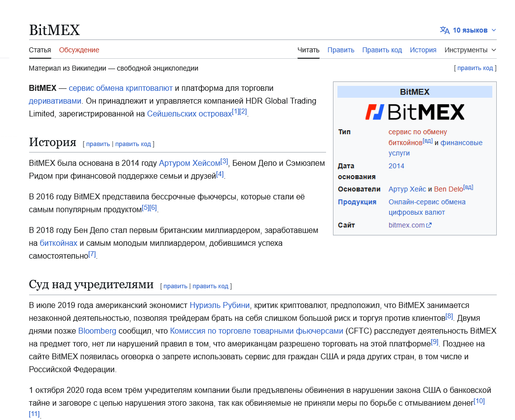This screenshot has height=420, width=515.
Task: Click the Суд над учредителями heading text
Action: (x=91, y=284)
